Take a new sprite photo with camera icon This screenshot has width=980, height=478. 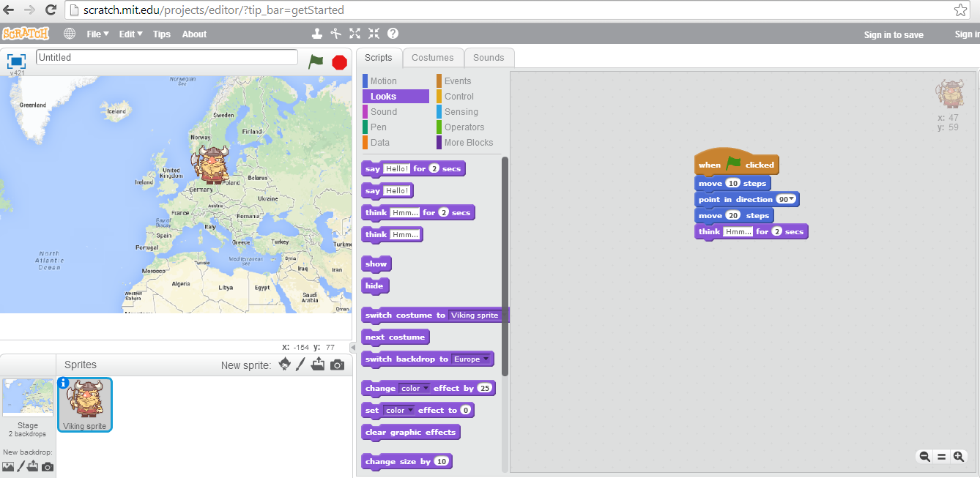tap(335, 363)
